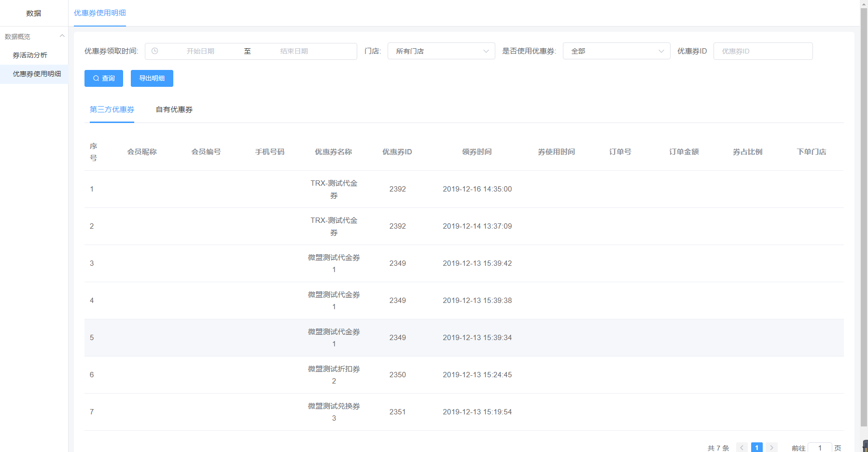Click the 导出明细 export button
The image size is (868, 452).
152,78
